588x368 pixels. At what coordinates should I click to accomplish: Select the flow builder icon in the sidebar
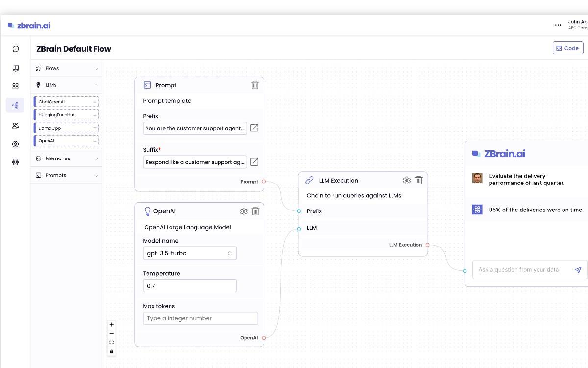[15, 105]
